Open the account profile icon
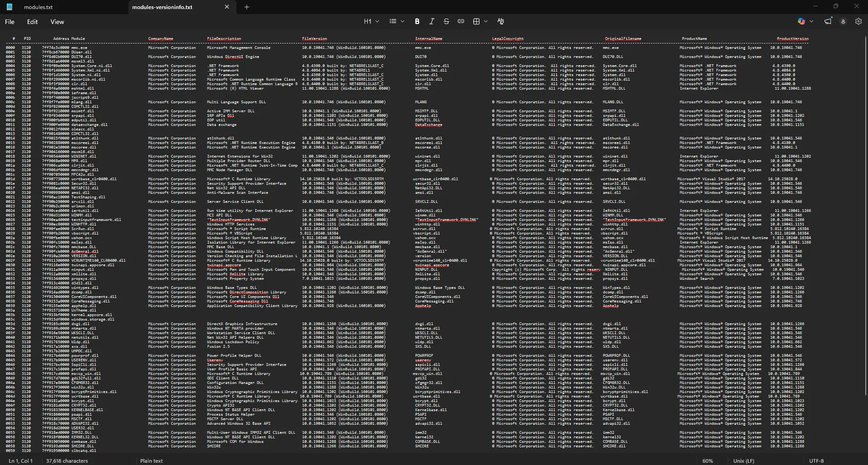 coord(843,21)
